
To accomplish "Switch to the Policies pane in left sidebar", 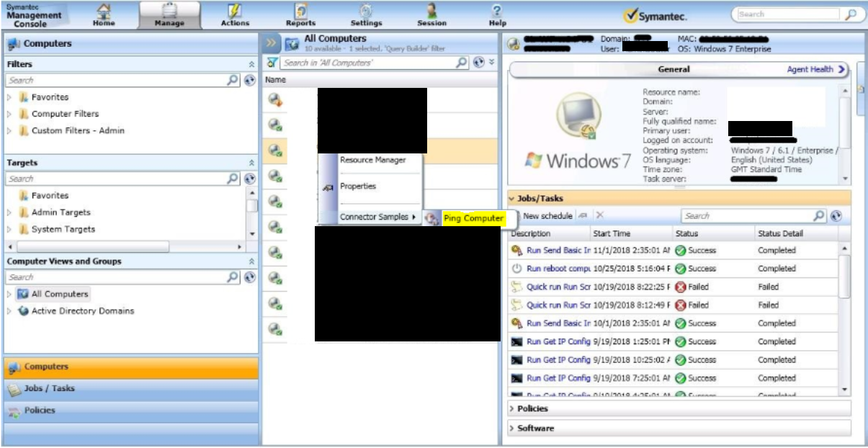I will click(x=130, y=411).
